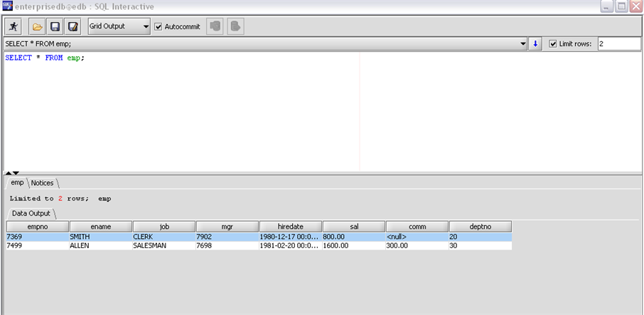Select the deptno 30 cell
The width and height of the screenshot is (644, 315).
(481, 245)
